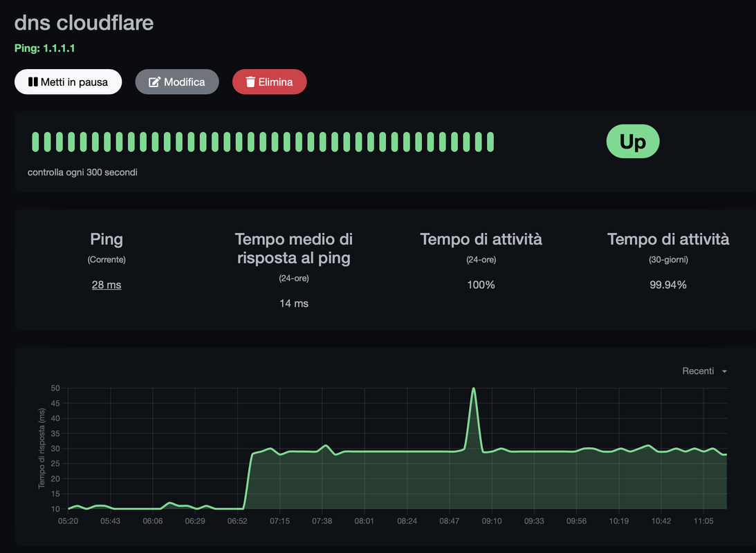Click the first heartbeat bar on the left
Viewport: 756px width, 553px height.
tap(35, 142)
